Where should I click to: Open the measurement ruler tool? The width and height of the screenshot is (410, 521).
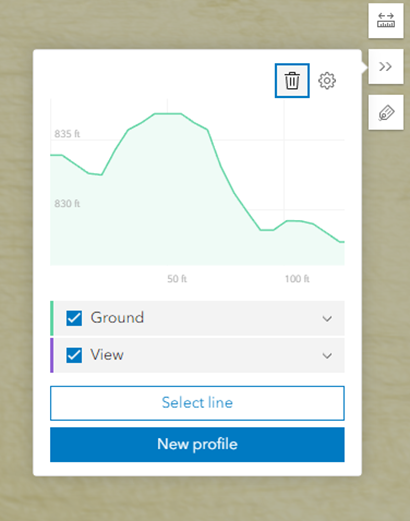click(x=386, y=20)
